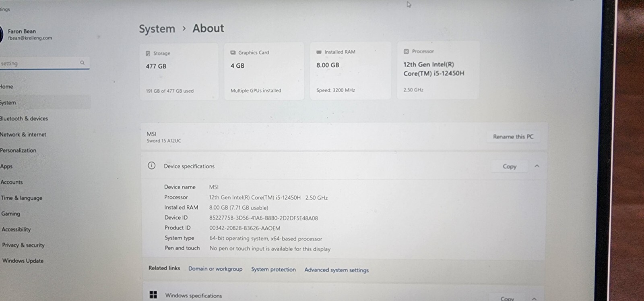This screenshot has width=644, height=301.
Task: Open Personalization settings
Action: [x=18, y=150]
